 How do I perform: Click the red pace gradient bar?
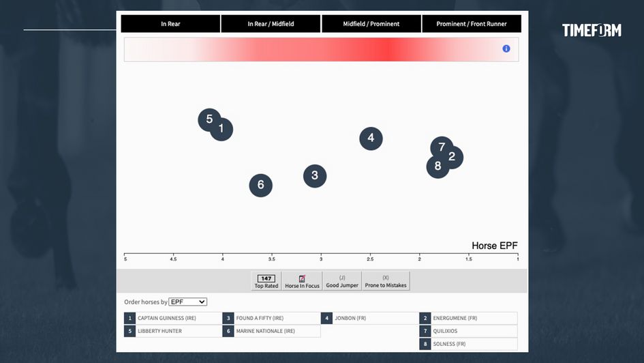click(x=313, y=50)
